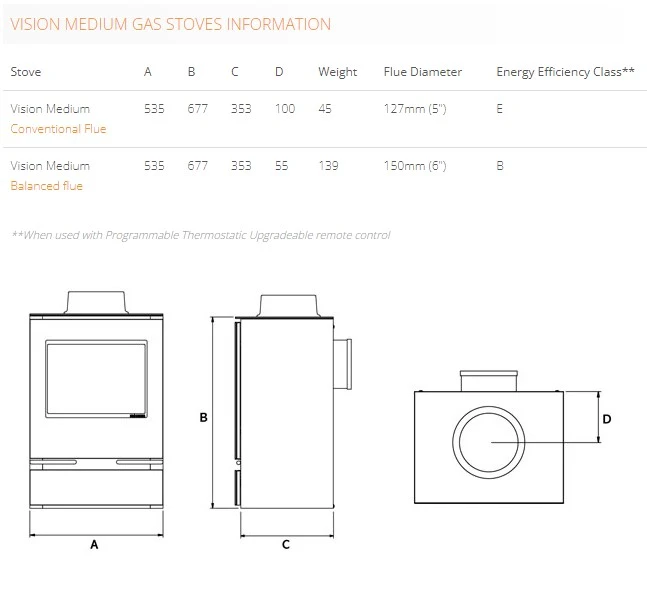Viewport: 647px width, 598px height.
Task: Select the 150mm (6") flue diameter value
Action: [414, 166]
